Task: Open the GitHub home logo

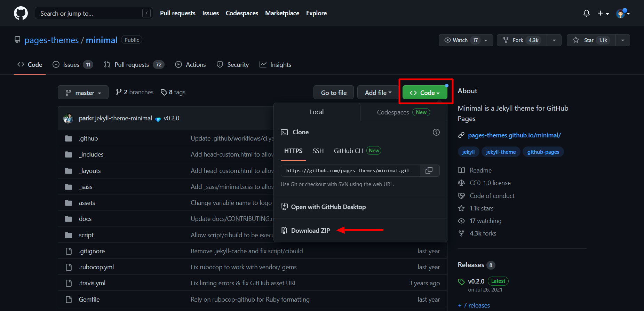Action: point(21,13)
